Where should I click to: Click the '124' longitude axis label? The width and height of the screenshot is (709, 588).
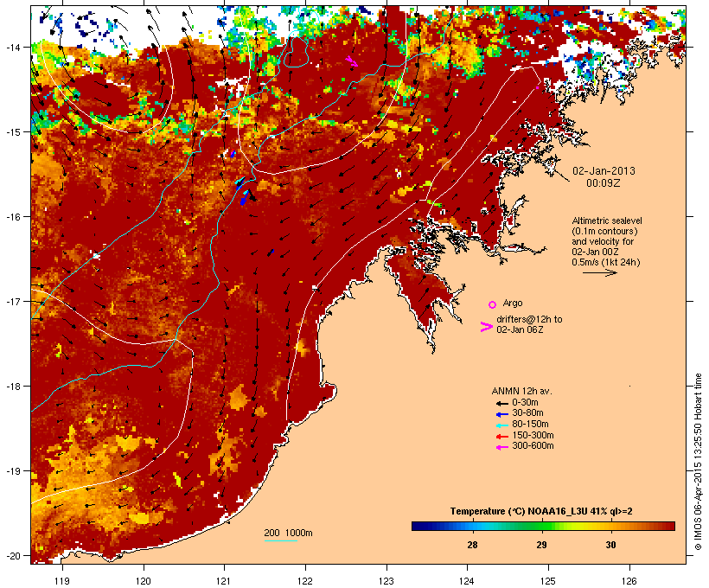point(467,581)
